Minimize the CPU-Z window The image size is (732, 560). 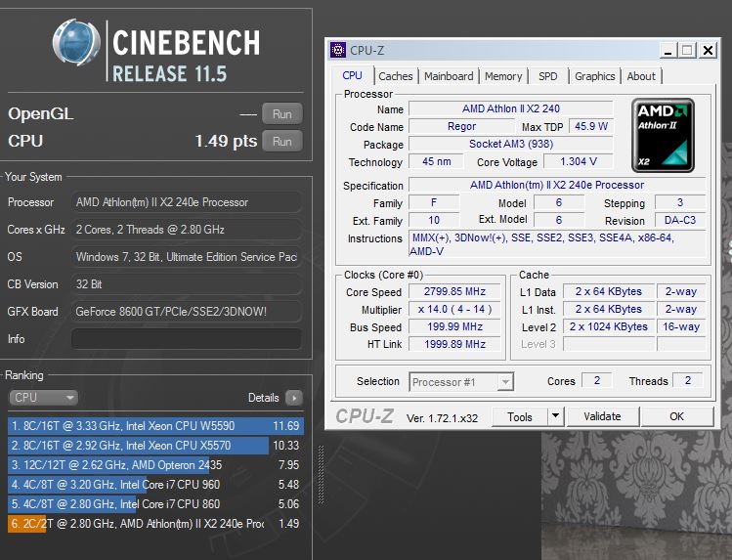(x=668, y=50)
